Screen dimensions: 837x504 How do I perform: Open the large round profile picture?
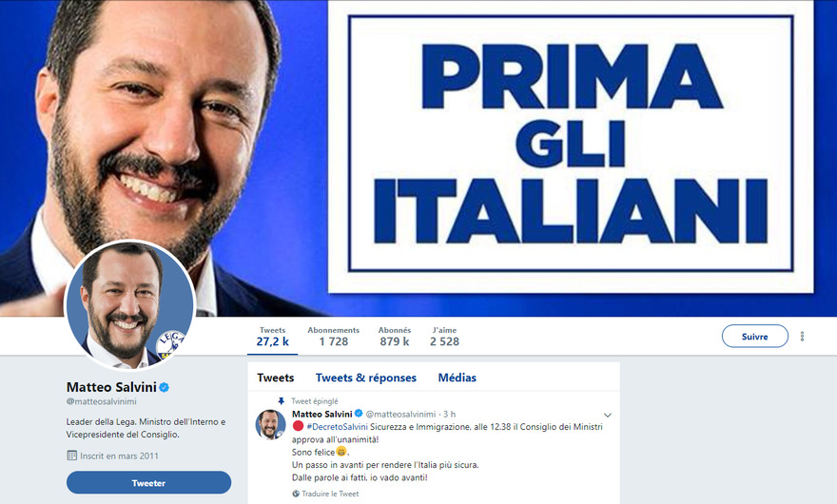coord(129,305)
